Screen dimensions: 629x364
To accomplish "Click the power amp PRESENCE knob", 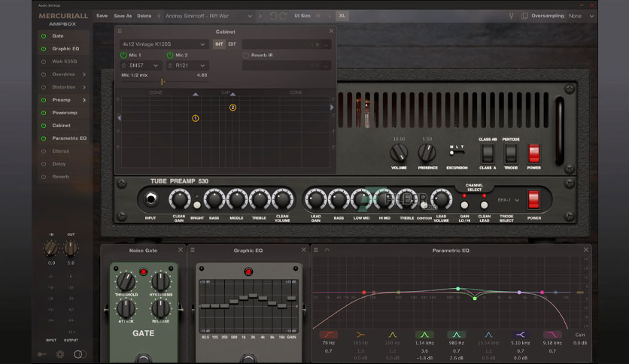I will click(427, 153).
